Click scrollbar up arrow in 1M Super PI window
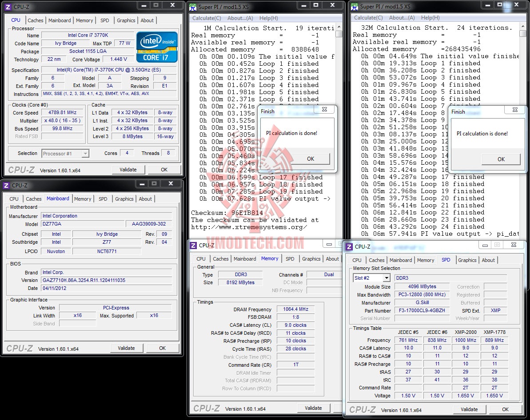The image size is (530, 420). click(x=339, y=27)
